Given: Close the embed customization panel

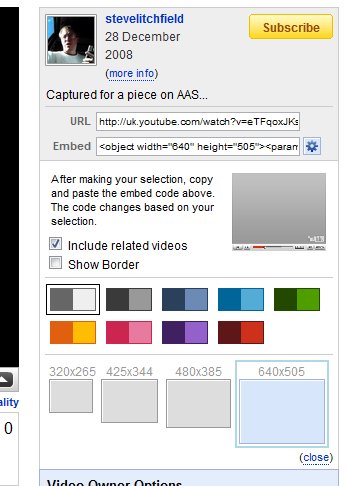Looking at the screenshot, I should [x=316, y=457].
